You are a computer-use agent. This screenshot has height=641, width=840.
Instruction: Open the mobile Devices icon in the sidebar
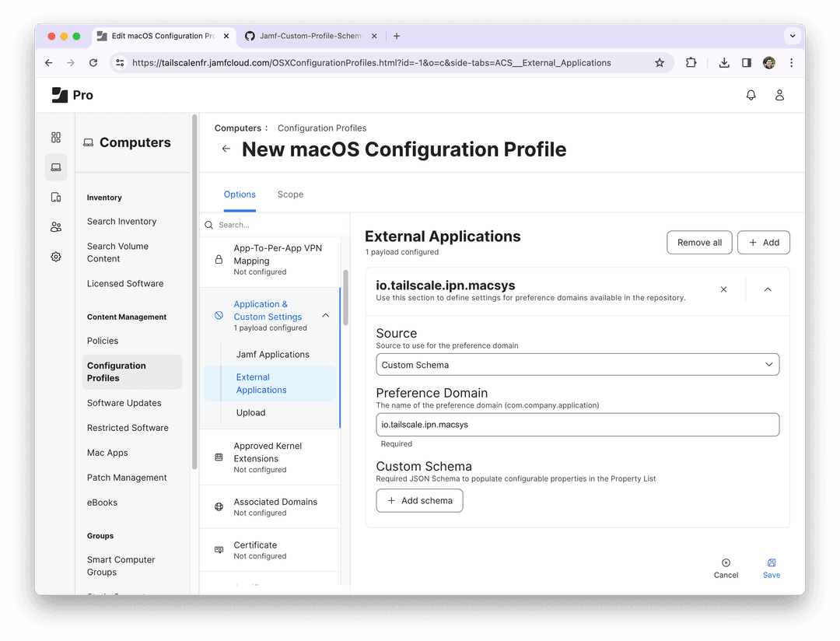pyautogui.click(x=55, y=197)
